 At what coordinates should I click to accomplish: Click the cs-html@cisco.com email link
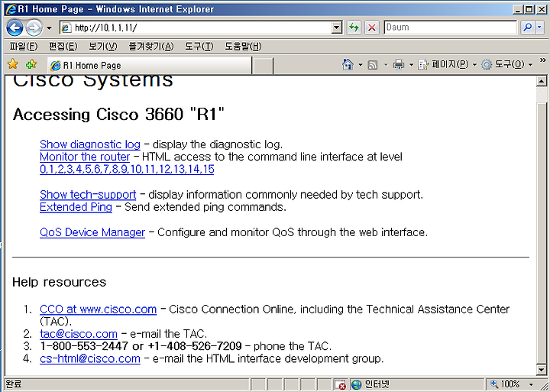[90, 358]
